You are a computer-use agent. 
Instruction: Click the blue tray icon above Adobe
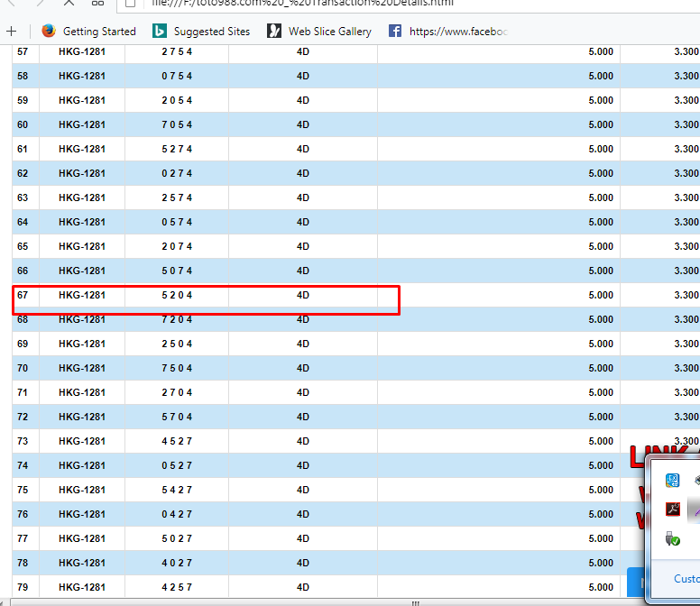click(x=672, y=480)
